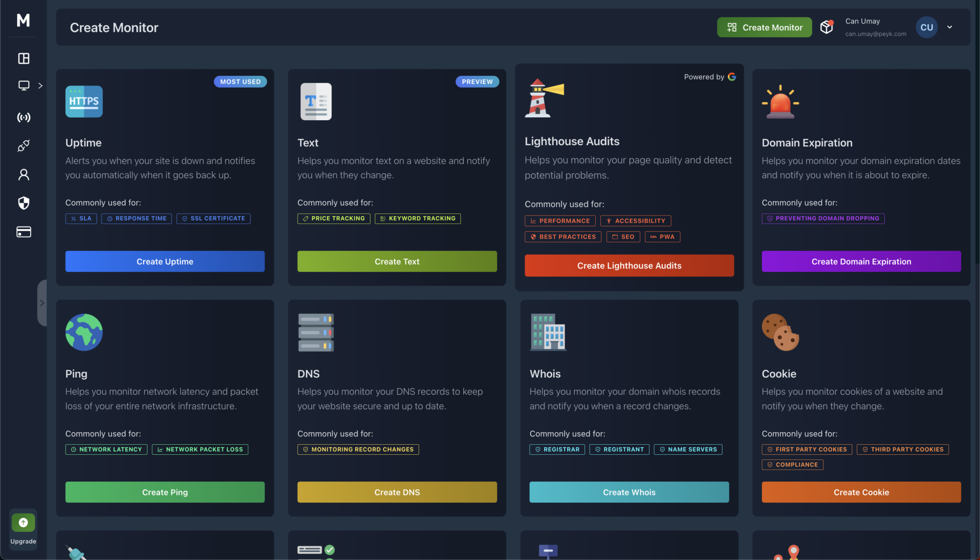This screenshot has height=560, width=980.
Task: Click the PERFORMANCE tag
Action: coord(560,221)
